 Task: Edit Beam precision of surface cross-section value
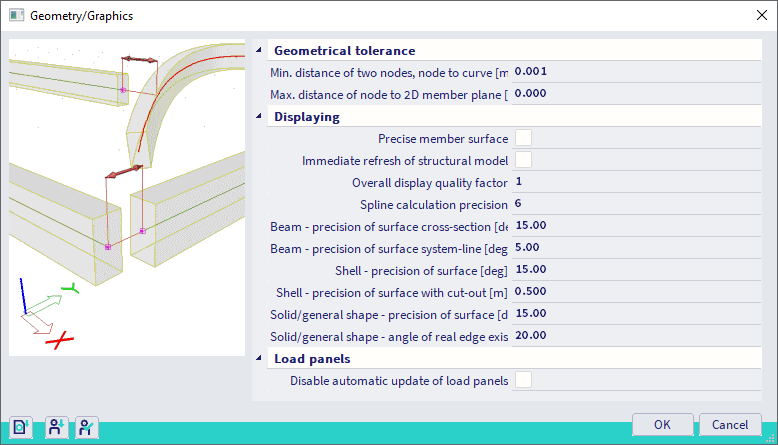pyautogui.click(x=636, y=226)
